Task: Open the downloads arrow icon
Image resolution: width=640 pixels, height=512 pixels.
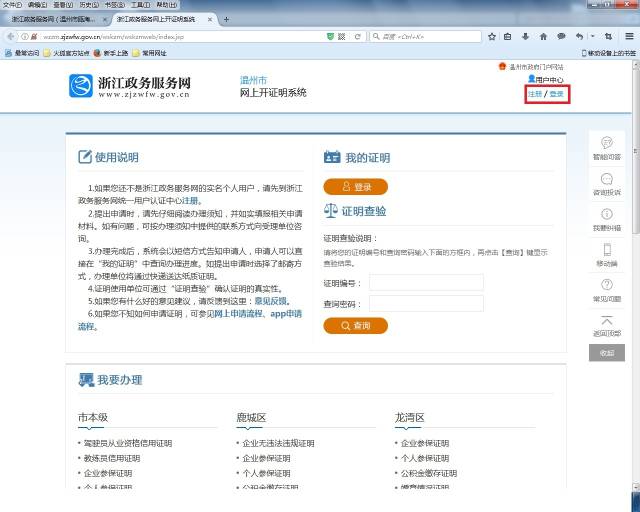Action: pyautogui.click(x=525, y=37)
